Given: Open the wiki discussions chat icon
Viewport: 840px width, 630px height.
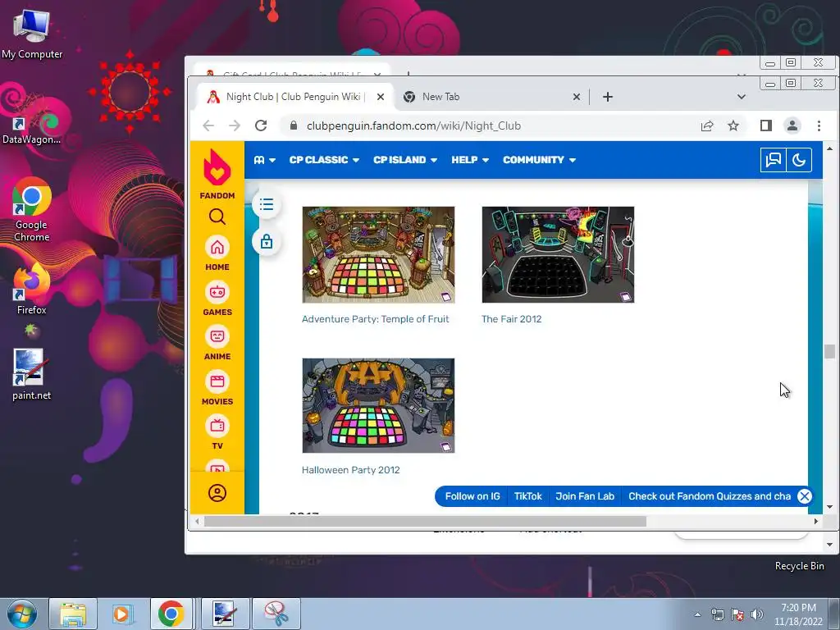Looking at the screenshot, I should pos(773,160).
